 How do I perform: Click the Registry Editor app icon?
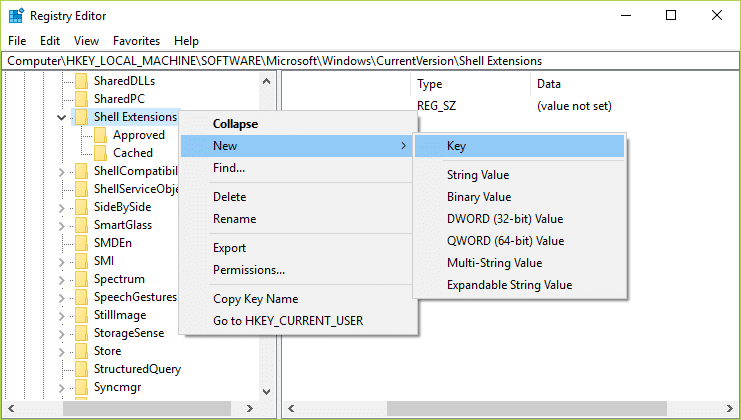(16, 16)
